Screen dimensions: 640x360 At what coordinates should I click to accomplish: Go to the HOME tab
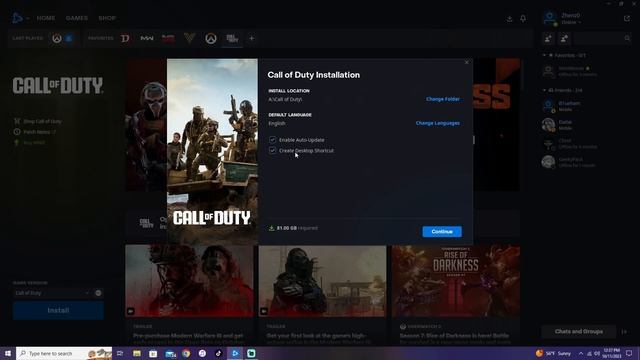[x=46, y=18]
